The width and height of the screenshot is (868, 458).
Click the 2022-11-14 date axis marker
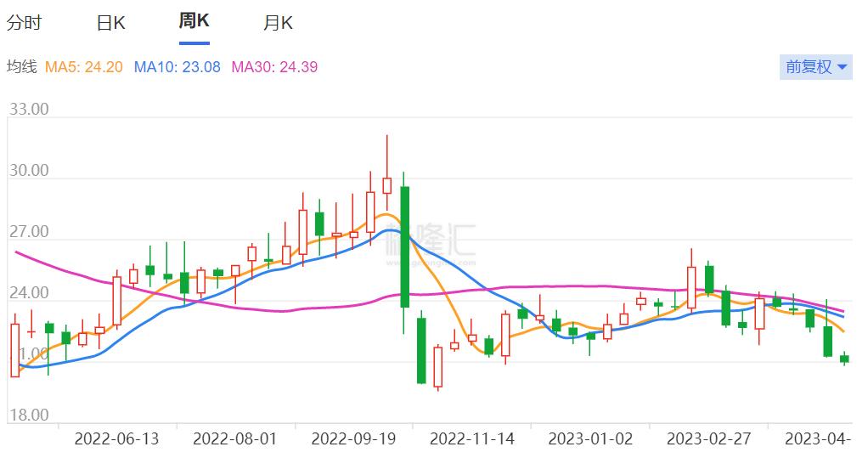pos(472,439)
